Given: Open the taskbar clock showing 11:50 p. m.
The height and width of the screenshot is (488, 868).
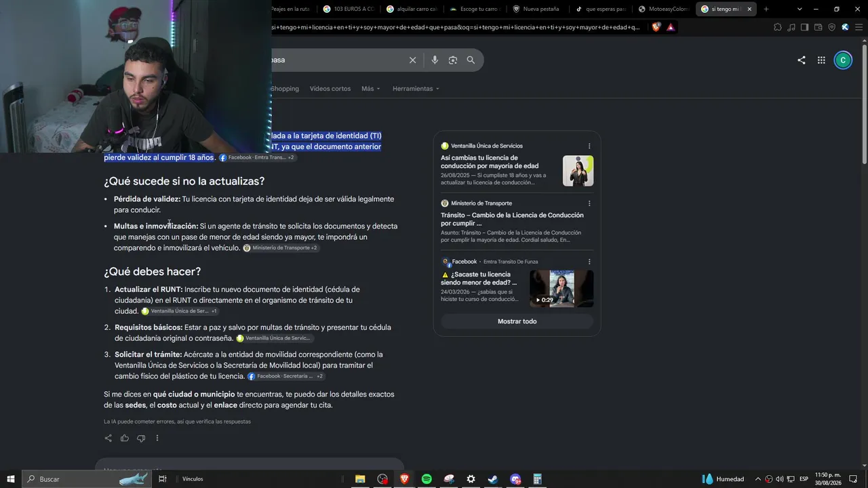Looking at the screenshot, I should pos(828,479).
